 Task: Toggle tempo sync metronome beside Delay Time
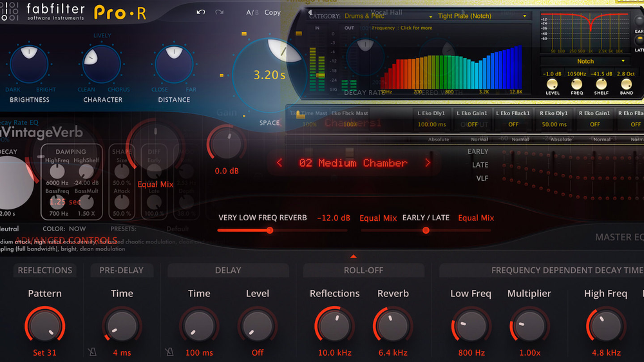(169, 352)
